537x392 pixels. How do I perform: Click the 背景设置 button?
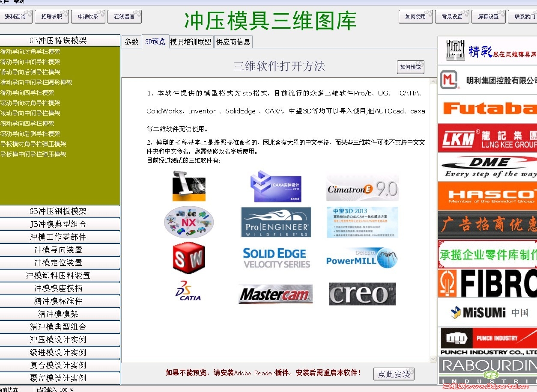(x=452, y=17)
